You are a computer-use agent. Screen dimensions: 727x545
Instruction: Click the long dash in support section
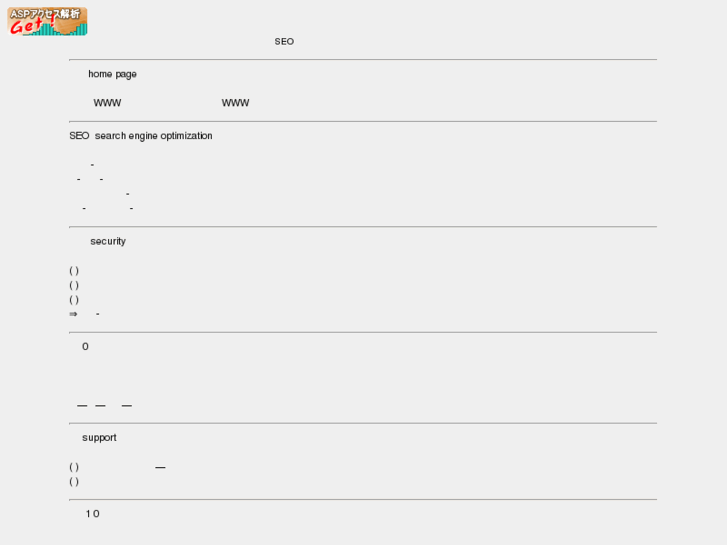coord(160,467)
